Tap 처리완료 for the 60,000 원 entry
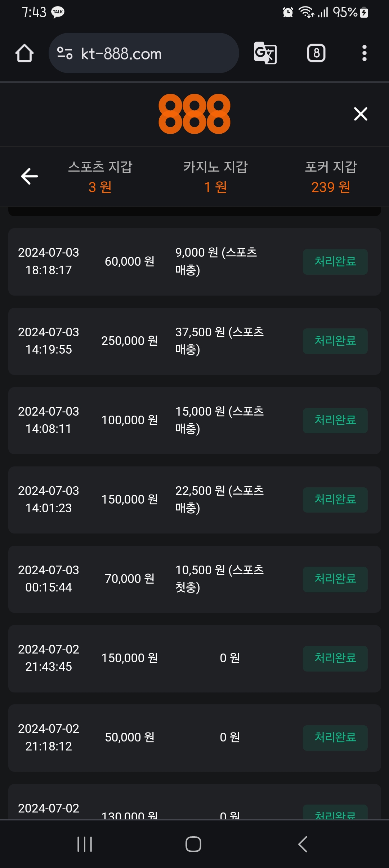The image size is (389, 868). 335,262
